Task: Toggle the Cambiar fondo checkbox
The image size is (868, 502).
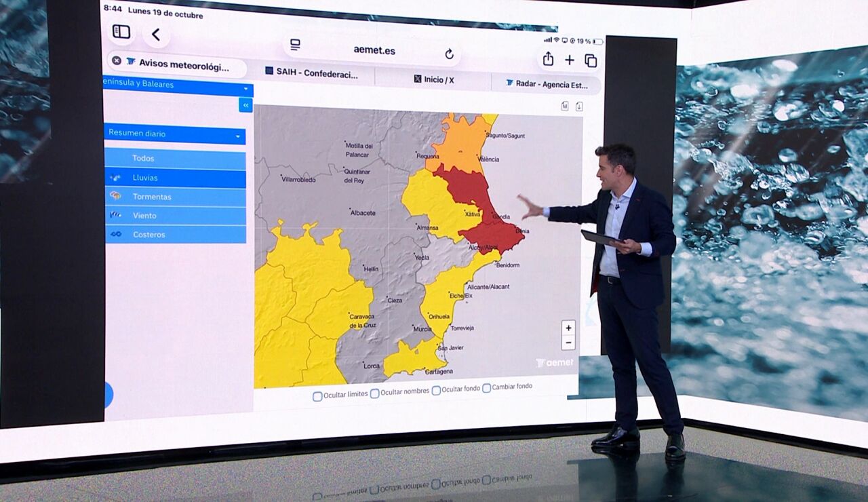Action: tap(486, 388)
